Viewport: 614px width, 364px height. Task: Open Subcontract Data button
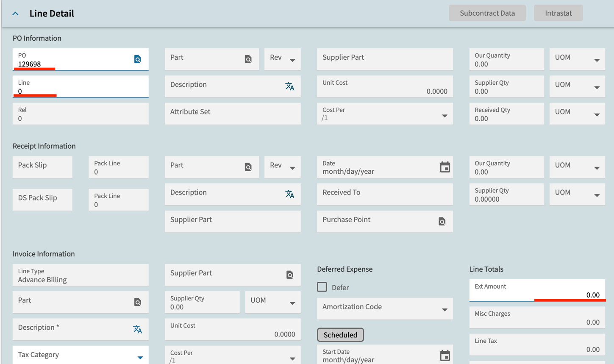(487, 13)
